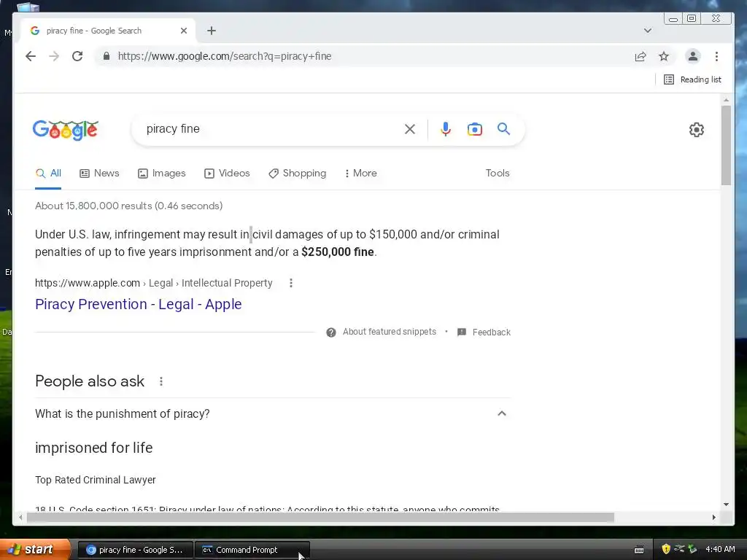Open the Reading list
The height and width of the screenshot is (560, 747).
click(692, 79)
